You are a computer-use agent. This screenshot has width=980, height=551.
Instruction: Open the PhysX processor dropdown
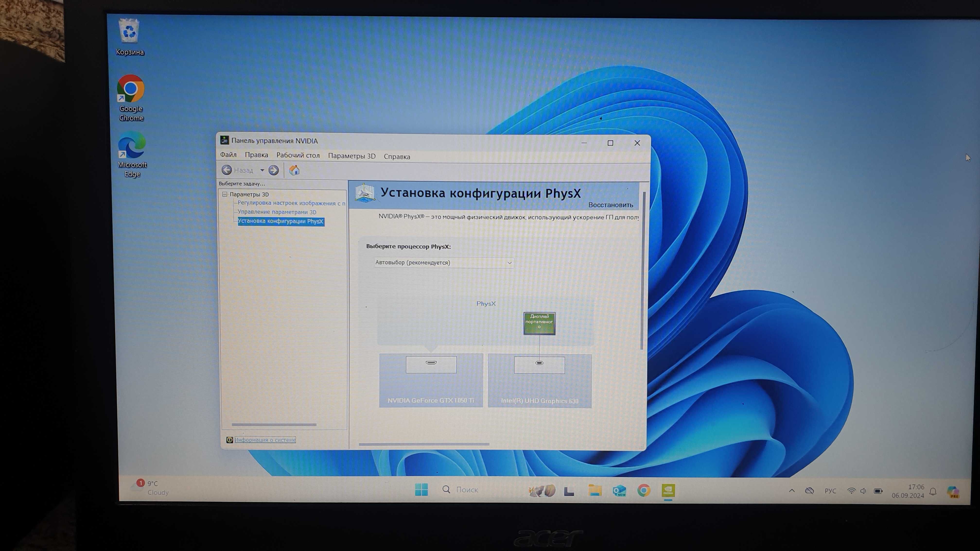[444, 263]
